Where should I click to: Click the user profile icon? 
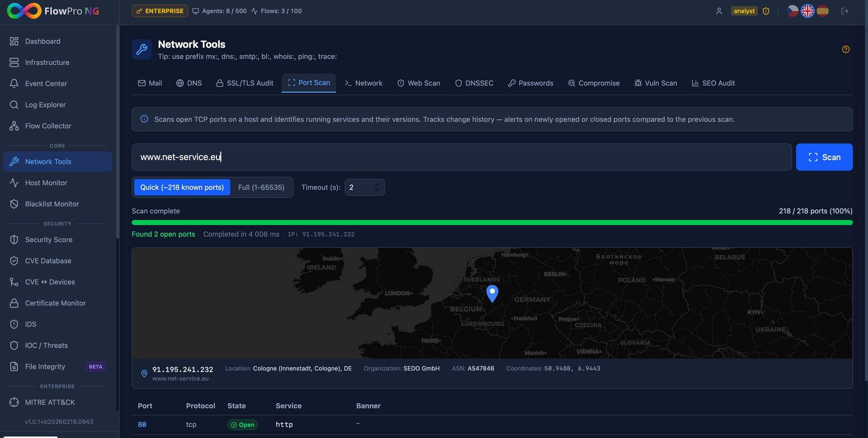[719, 11]
